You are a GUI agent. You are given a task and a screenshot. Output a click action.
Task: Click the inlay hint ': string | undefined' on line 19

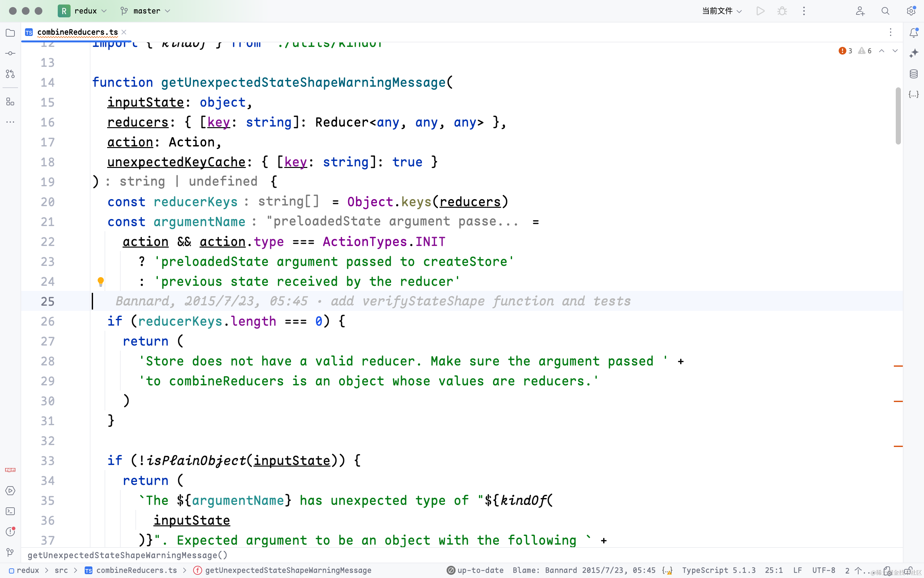coord(181,181)
